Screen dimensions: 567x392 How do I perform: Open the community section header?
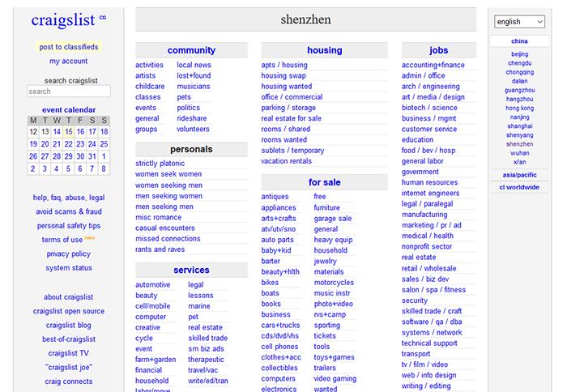191,50
